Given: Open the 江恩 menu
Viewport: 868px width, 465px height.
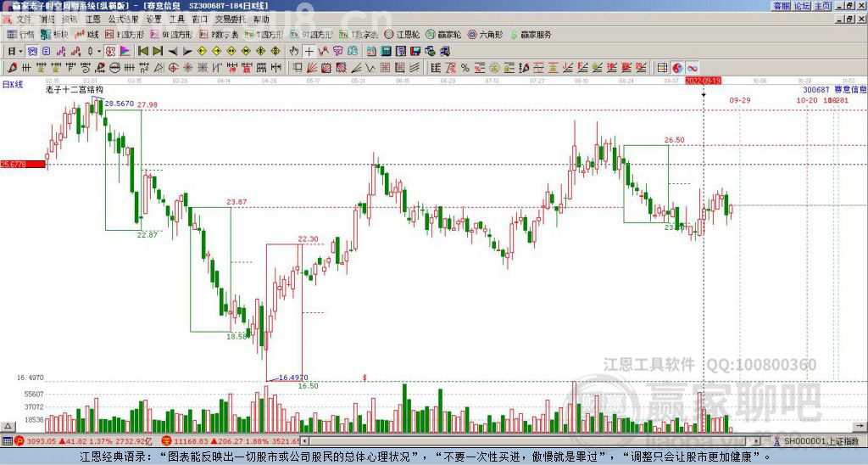Looking at the screenshot, I should click(93, 20).
